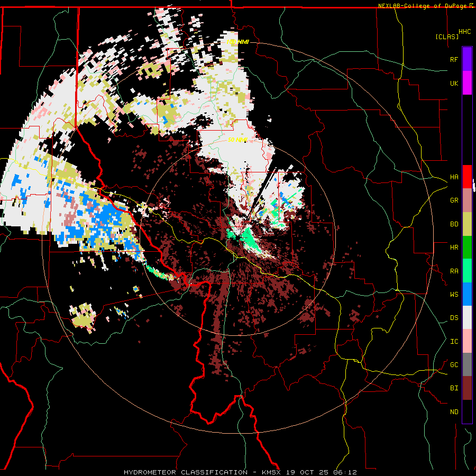Screen dimensions: 476x476
Task: Click the ND black legend swatch
Action: [467, 411]
